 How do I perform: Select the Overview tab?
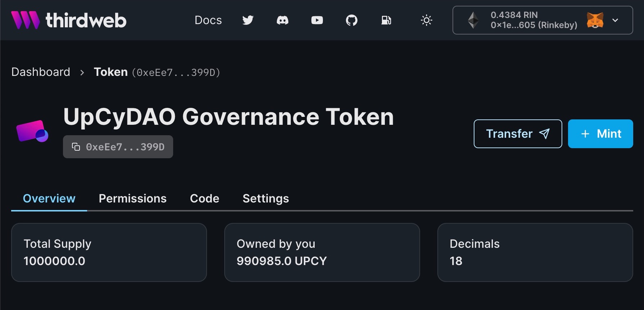tap(49, 199)
